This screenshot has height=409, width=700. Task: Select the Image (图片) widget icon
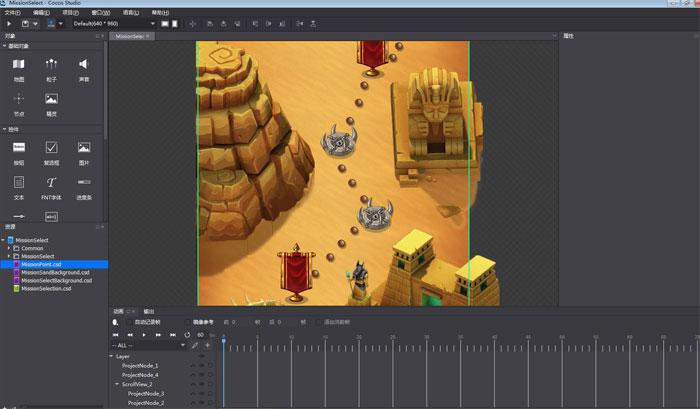(x=84, y=147)
